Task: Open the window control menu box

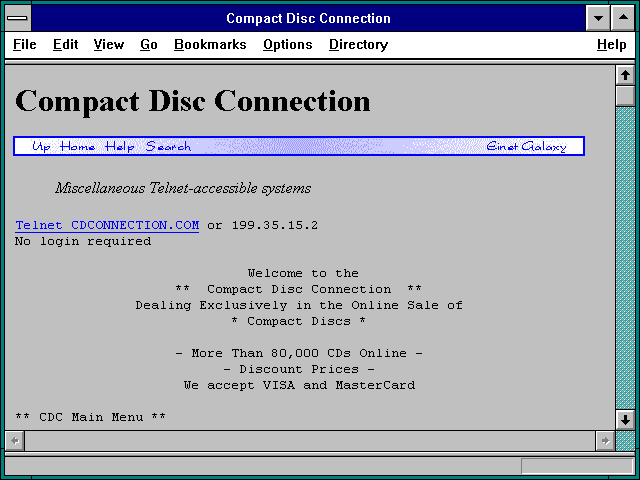Action: pyautogui.click(x=18, y=18)
